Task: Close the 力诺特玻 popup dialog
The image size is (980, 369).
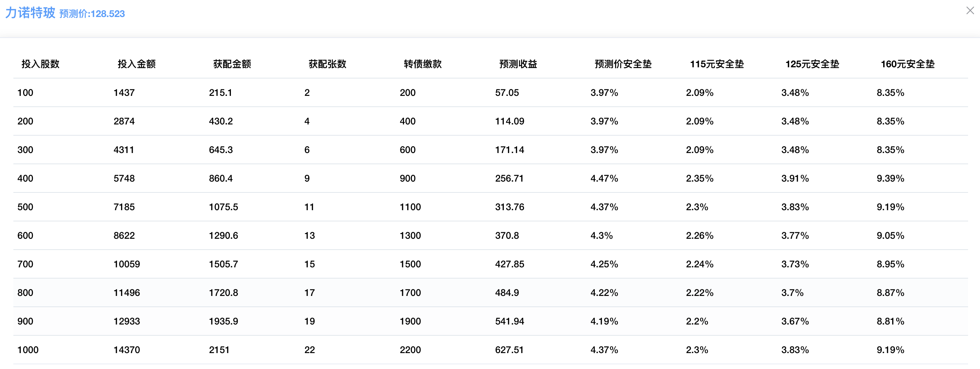Action: (x=970, y=10)
